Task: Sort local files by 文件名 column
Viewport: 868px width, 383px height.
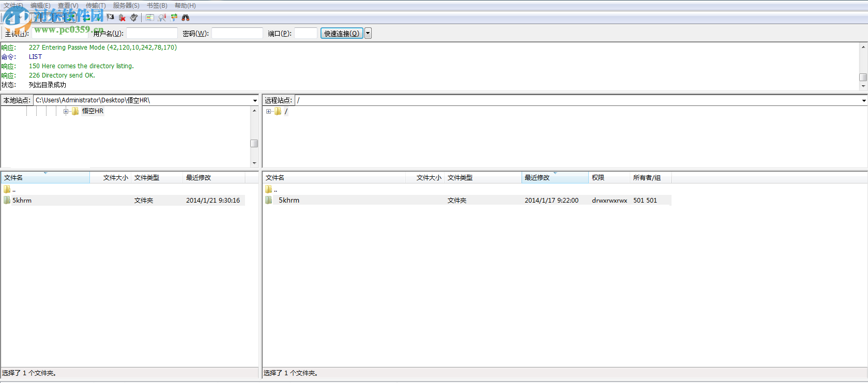Action: (45, 177)
